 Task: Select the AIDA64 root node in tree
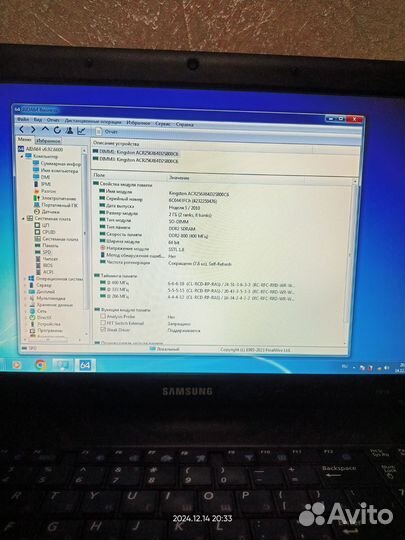coord(41,149)
